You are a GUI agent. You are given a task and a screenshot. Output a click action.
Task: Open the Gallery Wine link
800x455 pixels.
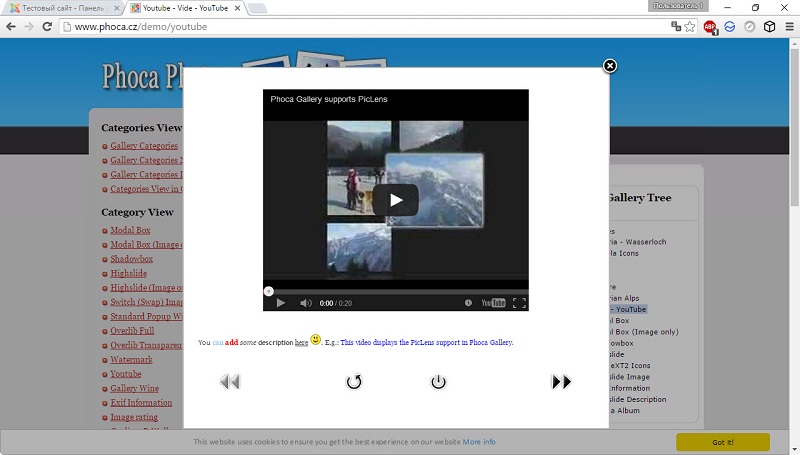pos(134,388)
